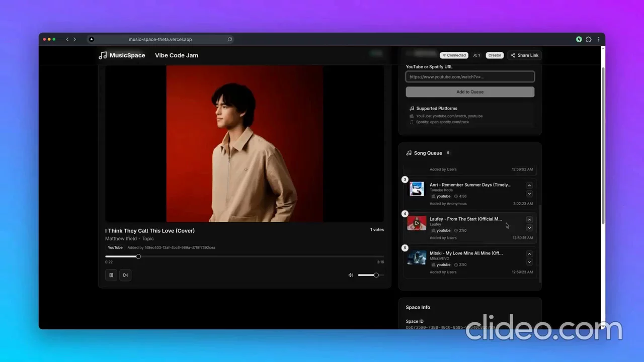Screen dimensions: 644x362
Task: Play the Laufey From The Start thumbnail
Action: (x=417, y=223)
